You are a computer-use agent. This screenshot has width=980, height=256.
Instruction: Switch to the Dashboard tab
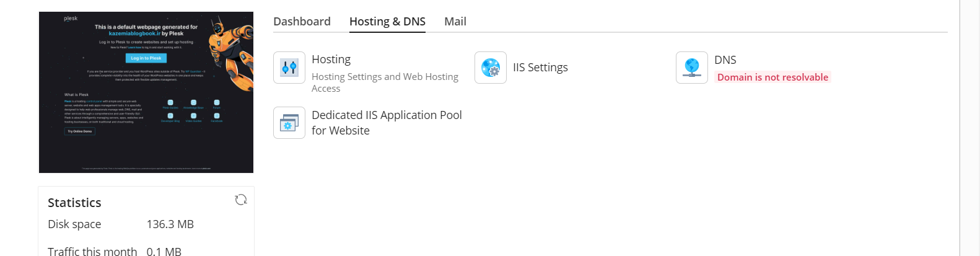[x=302, y=22]
